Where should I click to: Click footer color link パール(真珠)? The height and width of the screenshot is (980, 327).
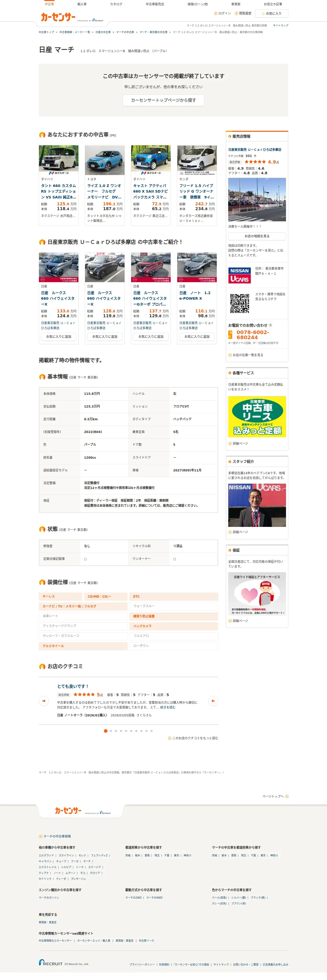coord(219,898)
